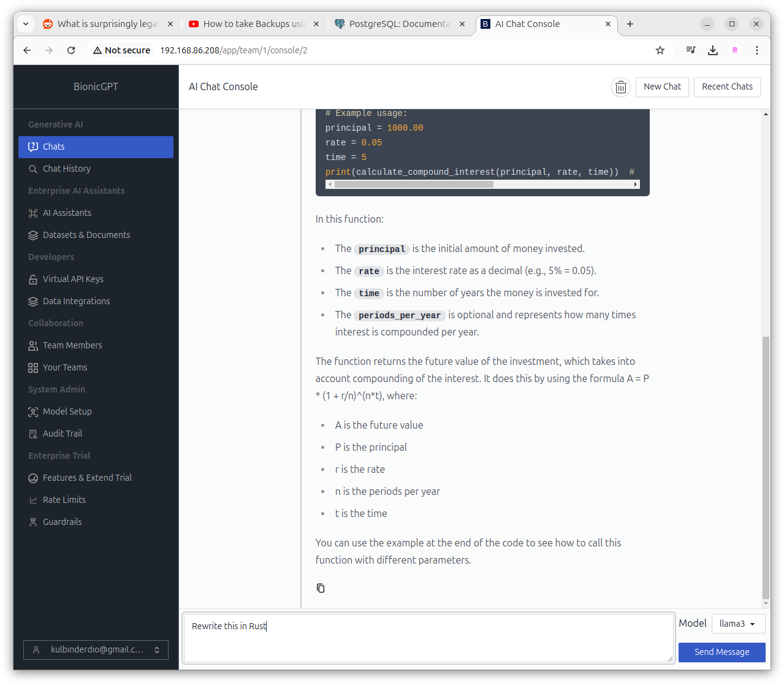Switch to the PostgreSQL Documentation tab
Image resolution: width=784 pixels, height=685 pixels.
pyautogui.click(x=399, y=24)
